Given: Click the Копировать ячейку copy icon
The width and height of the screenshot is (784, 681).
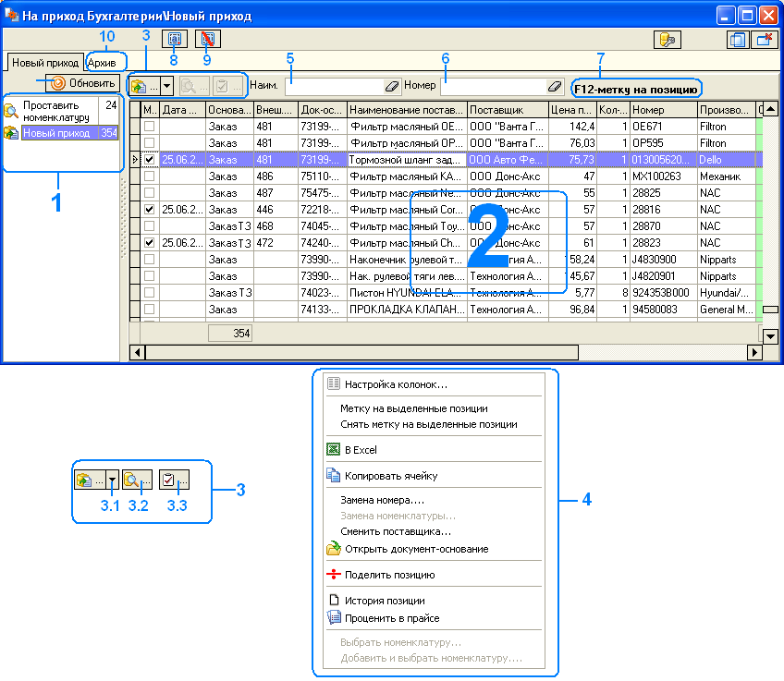Looking at the screenshot, I should click(x=334, y=475).
